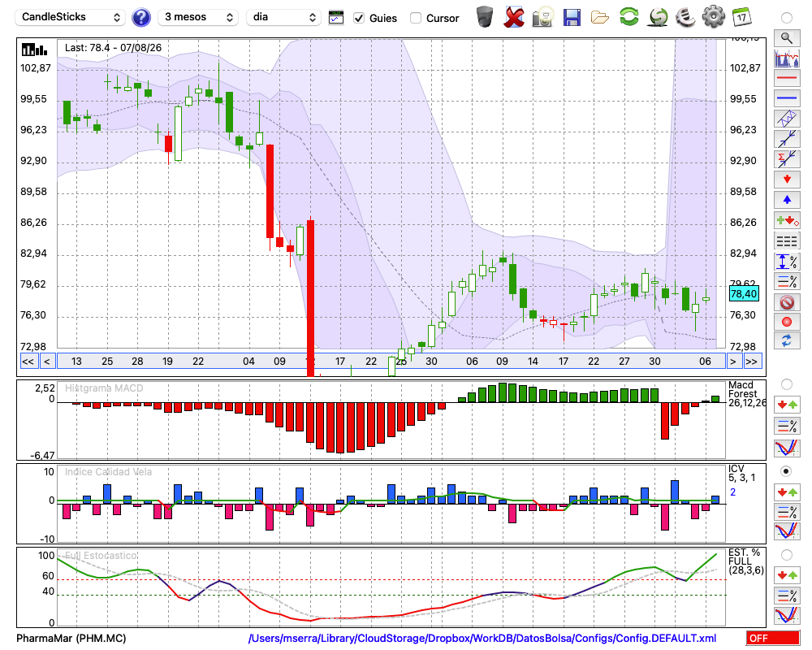
Task: Select the magnifying glass zoom tool
Action: coord(787,38)
